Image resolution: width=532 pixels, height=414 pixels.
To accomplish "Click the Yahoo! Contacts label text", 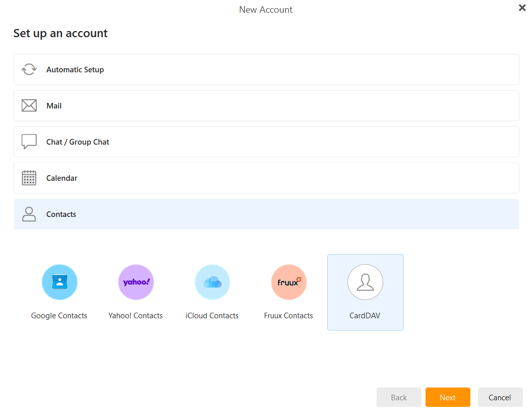I will pos(136,315).
